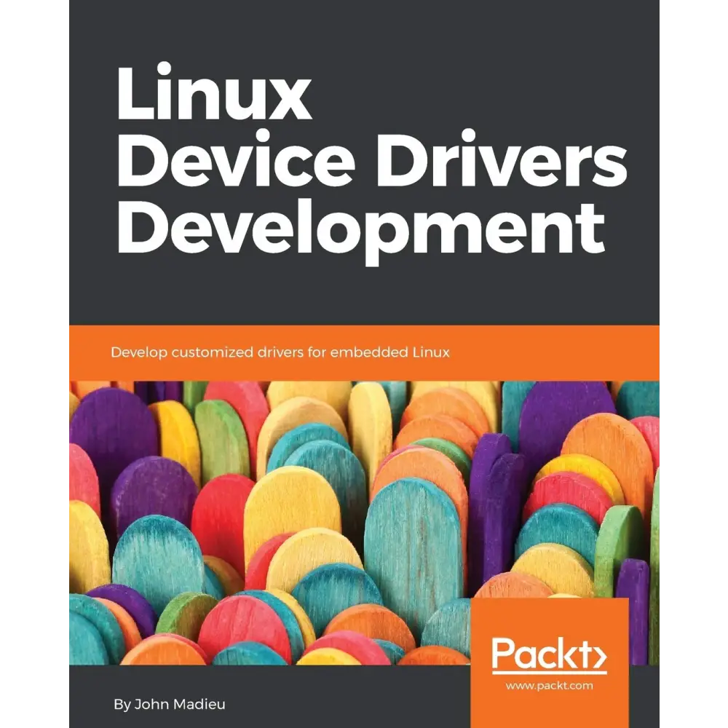Screen dimensions: 728x728
Task: Open the www.packt.com link
Action: (x=551, y=685)
